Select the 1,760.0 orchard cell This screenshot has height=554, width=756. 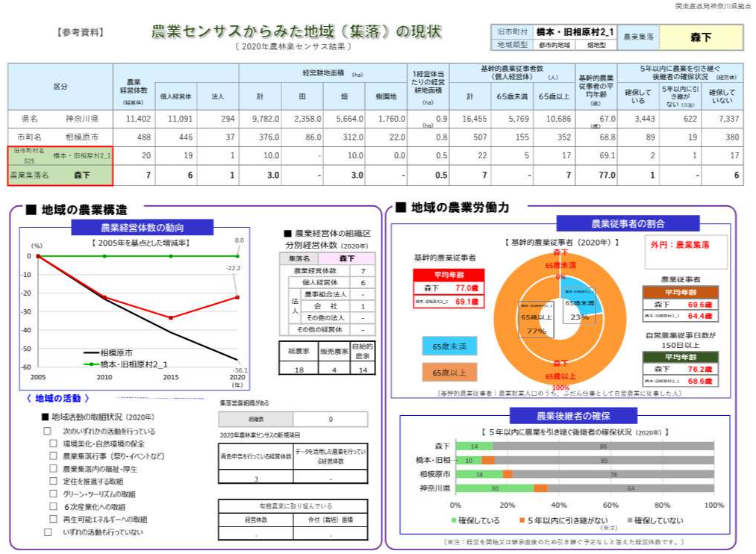tap(386, 119)
